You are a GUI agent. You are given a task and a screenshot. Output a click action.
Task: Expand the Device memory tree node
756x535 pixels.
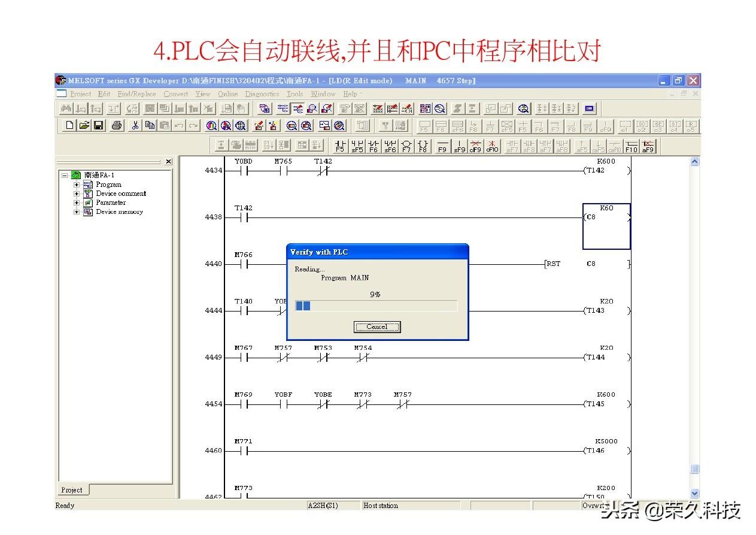(77, 211)
